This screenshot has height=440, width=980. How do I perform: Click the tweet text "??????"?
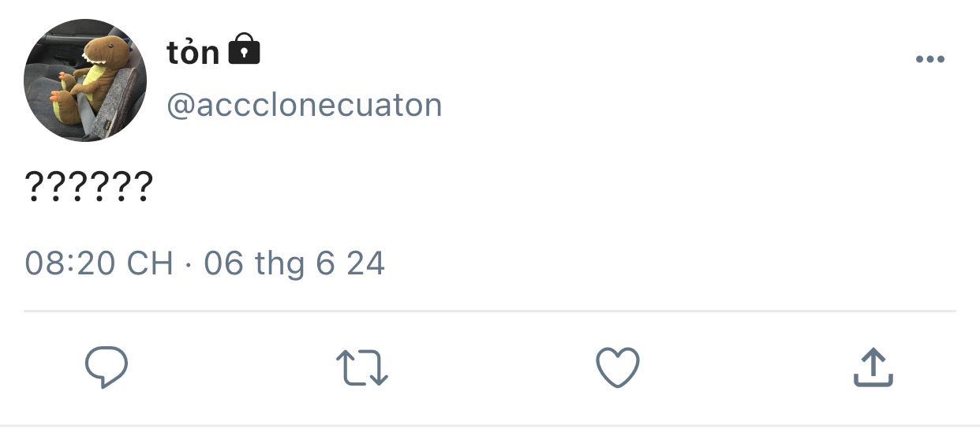pyautogui.click(x=88, y=188)
